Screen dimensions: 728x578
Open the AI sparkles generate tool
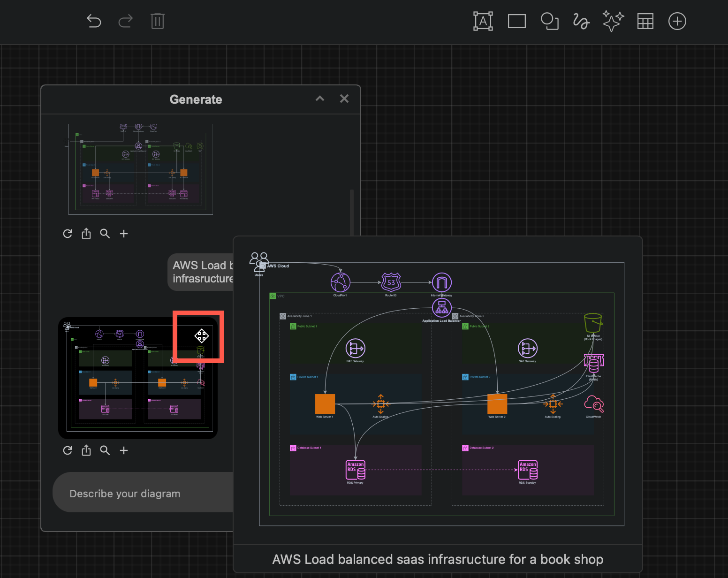point(613,21)
